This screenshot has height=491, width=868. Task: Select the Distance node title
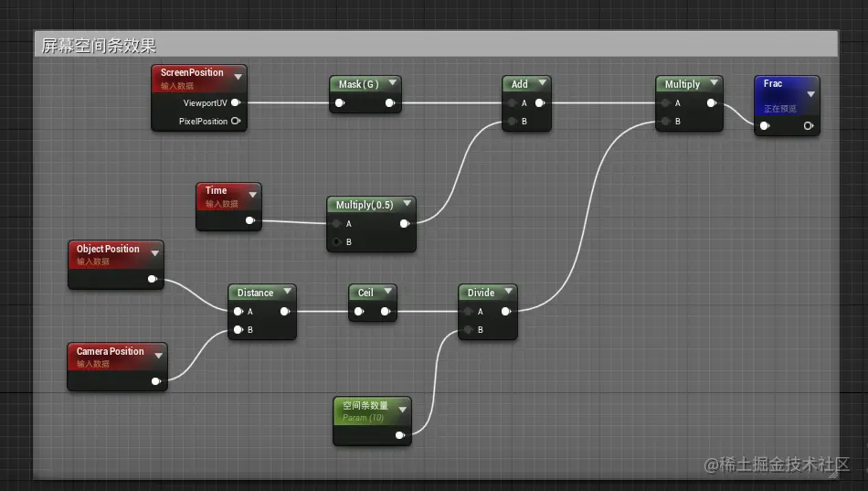tap(255, 293)
